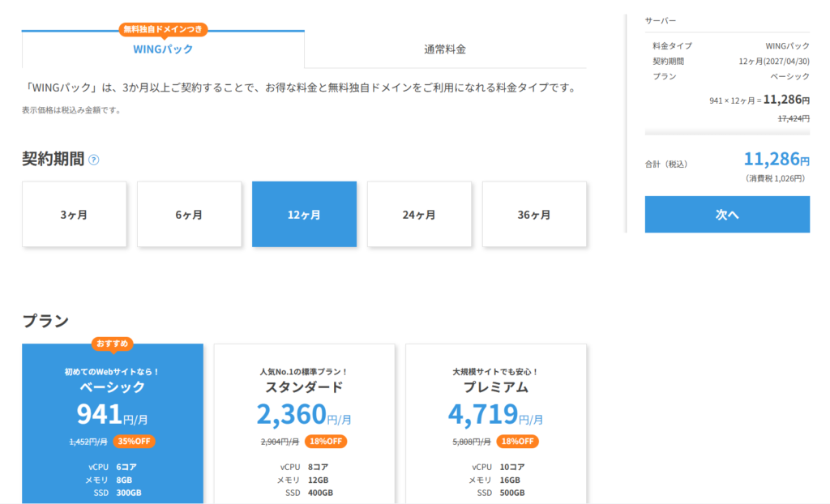Viewport: 830px width, 504px height.
Task: Click the 18%OFF badge on スタンダード
Action: pyautogui.click(x=326, y=442)
